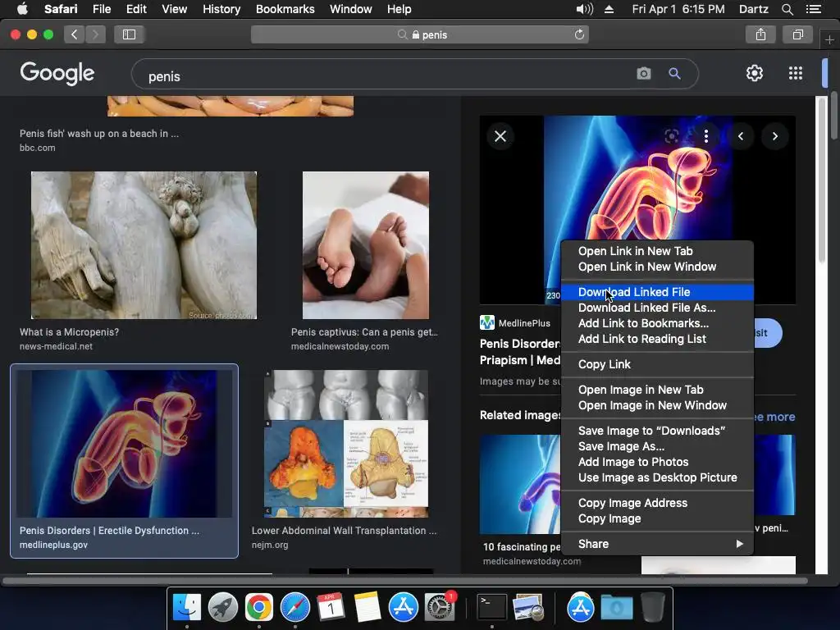This screenshot has width=840, height=630.
Task: Open the Bookmarks menu in the menu bar
Action: 285,9
